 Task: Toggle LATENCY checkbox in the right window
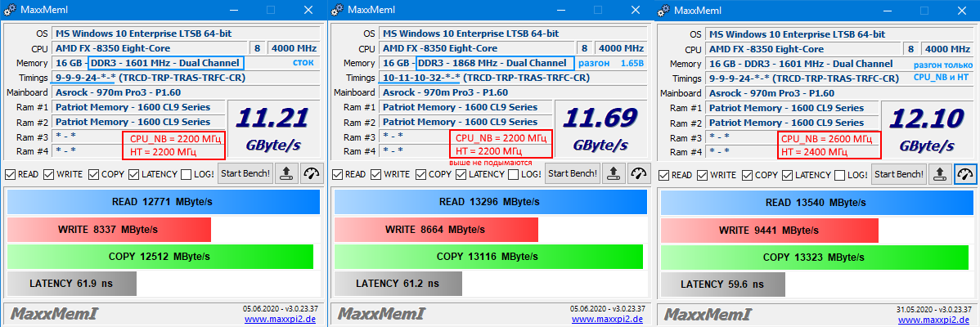(x=788, y=174)
